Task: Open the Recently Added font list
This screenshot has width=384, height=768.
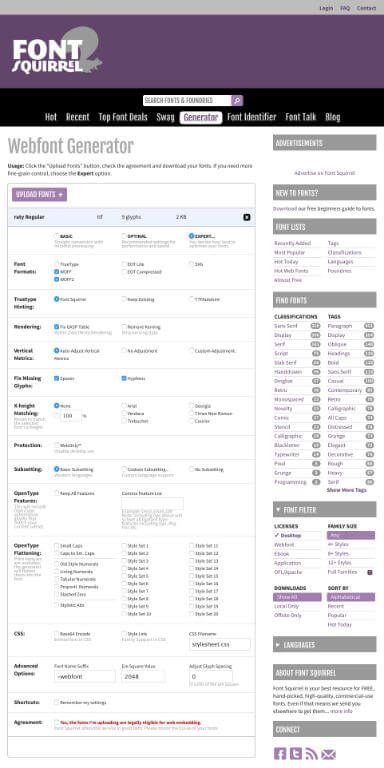Action: click(292, 243)
